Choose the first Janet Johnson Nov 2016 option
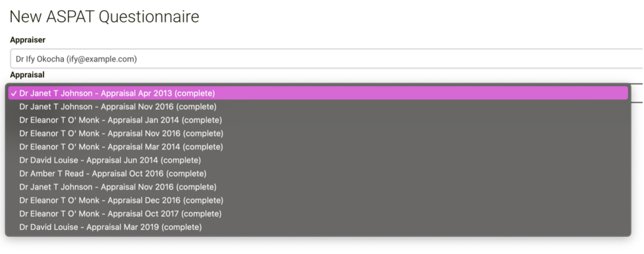 118,107
